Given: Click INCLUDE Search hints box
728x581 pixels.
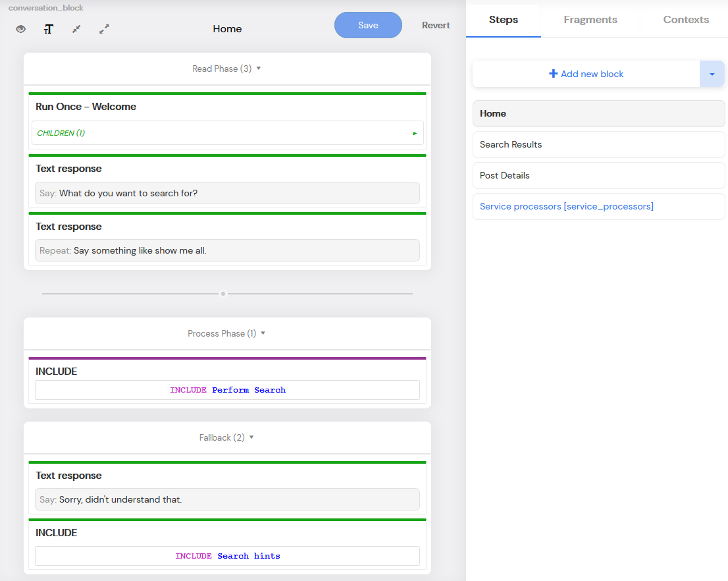Looking at the screenshot, I should [228, 556].
